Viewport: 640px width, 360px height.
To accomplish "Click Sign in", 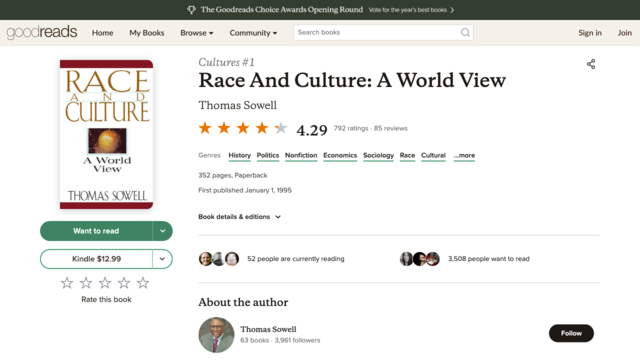I will [590, 33].
